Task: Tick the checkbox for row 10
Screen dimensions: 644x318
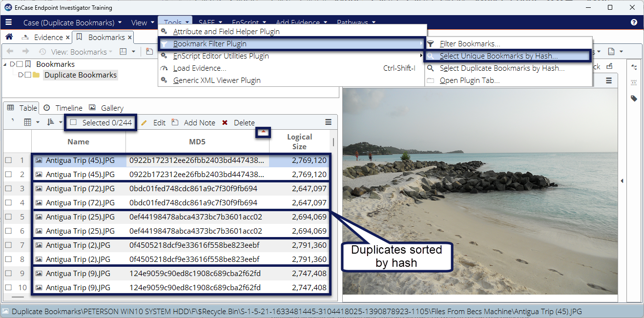Action: point(8,288)
